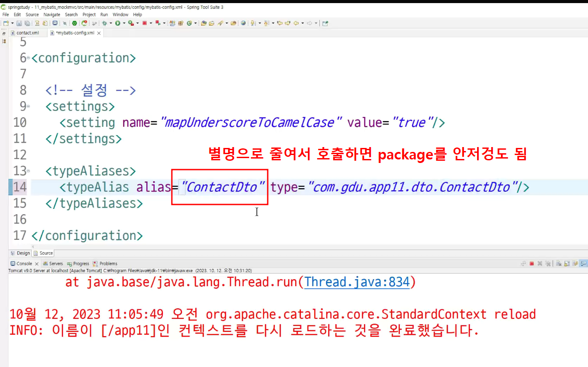Toggle Scroll Lock in the console toolbar
Screen dimensions: 588x367
coord(567,264)
